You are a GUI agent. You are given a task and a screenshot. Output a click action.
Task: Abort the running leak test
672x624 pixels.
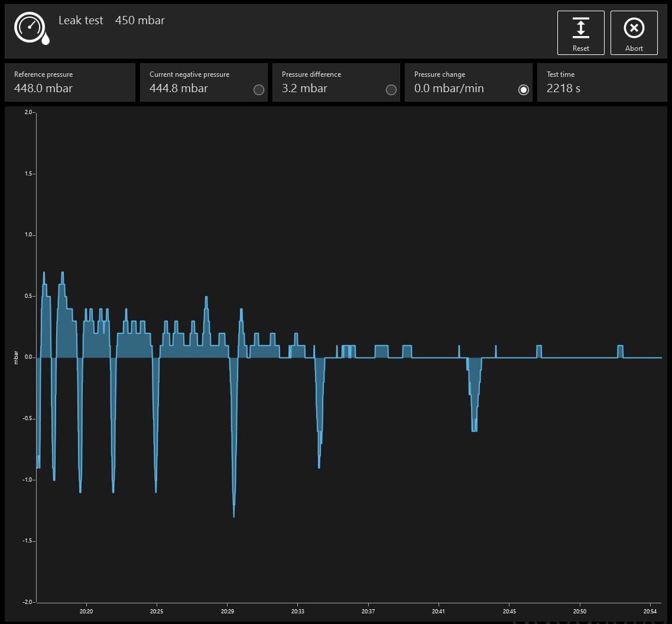[x=634, y=32]
